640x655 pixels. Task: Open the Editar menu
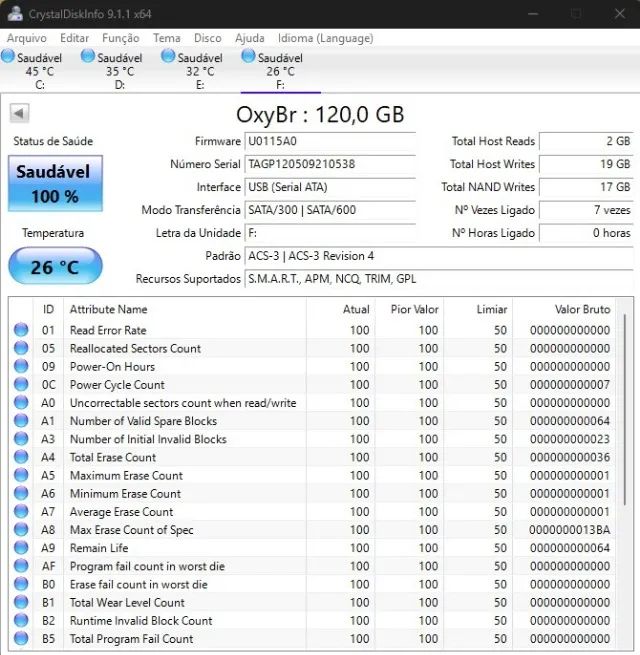tap(74, 38)
